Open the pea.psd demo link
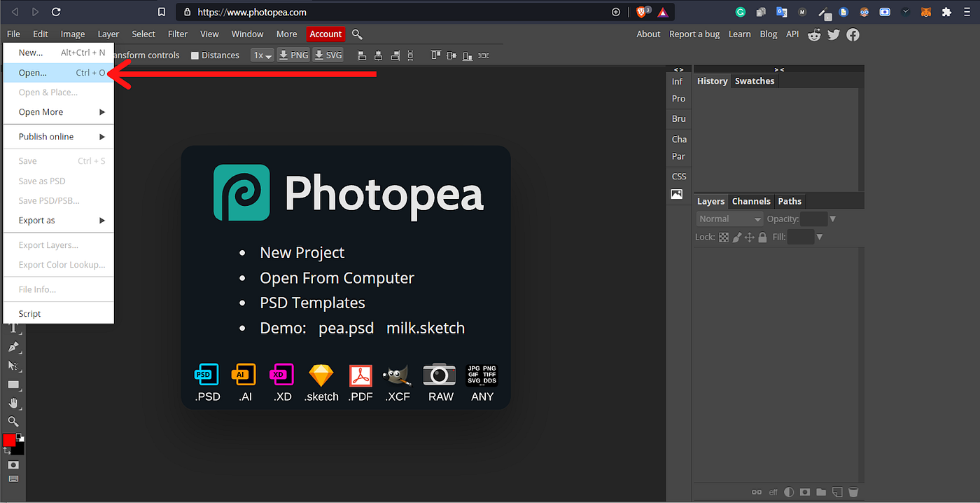This screenshot has width=980, height=503. point(346,328)
